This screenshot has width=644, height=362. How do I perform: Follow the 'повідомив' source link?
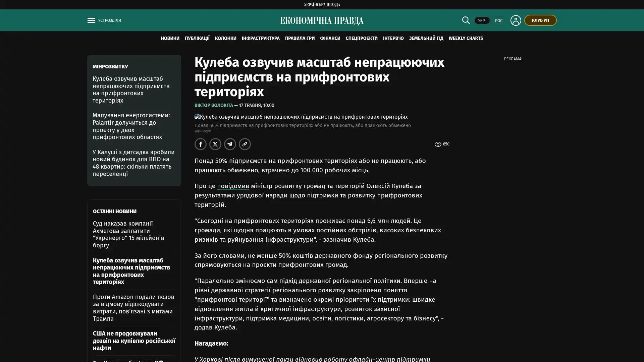[233, 186]
